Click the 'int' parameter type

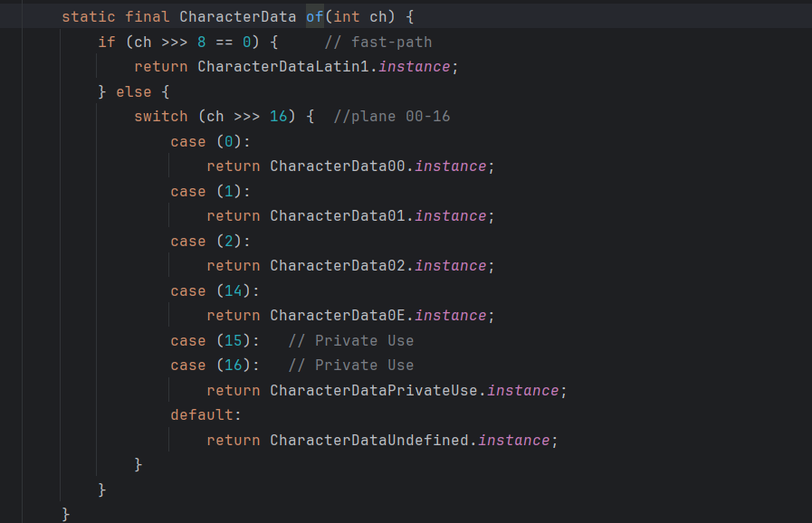click(x=347, y=16)
